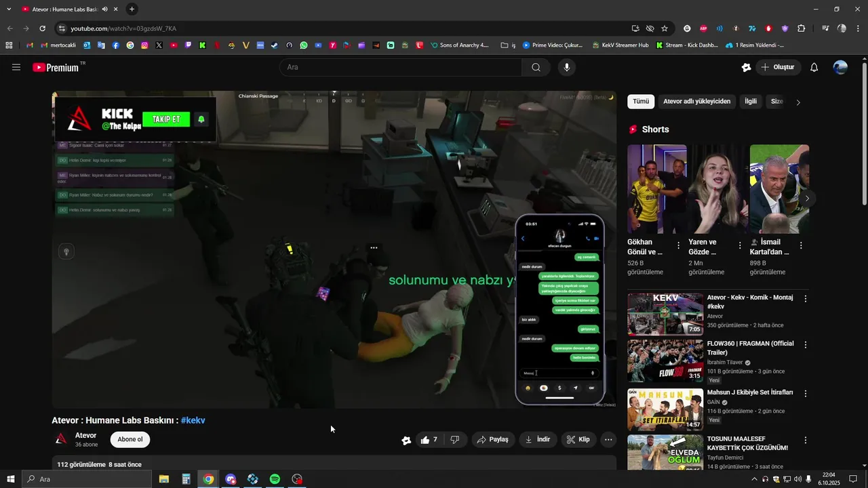Viewport: 868px width, 488px height.
Task: Click the search magnifier button
Action: coord(536,67)
